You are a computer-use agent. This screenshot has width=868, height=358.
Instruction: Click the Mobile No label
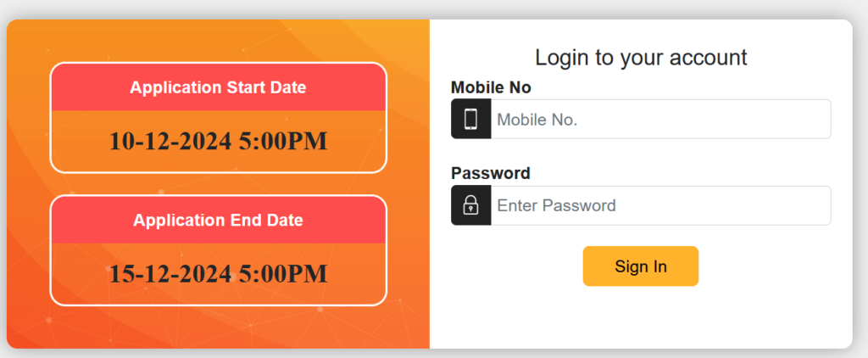pos(491,87)
